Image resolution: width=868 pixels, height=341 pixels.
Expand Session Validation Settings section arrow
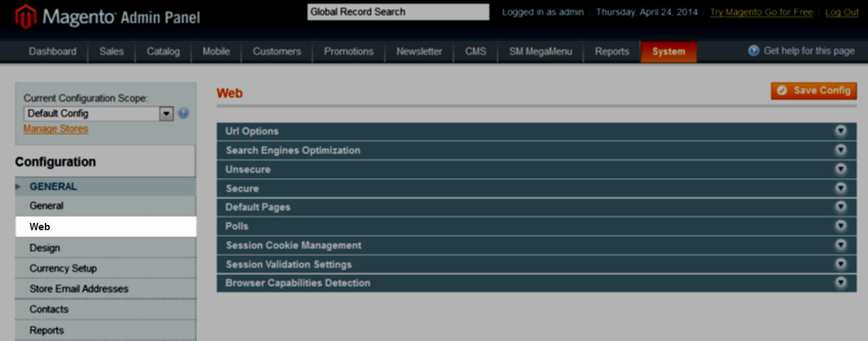coord(840,264)
